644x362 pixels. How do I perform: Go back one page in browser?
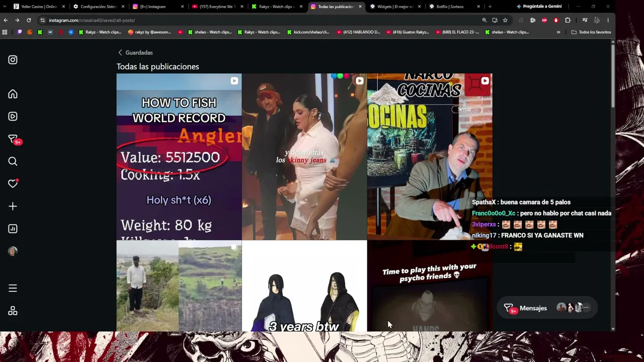point(6,20)
